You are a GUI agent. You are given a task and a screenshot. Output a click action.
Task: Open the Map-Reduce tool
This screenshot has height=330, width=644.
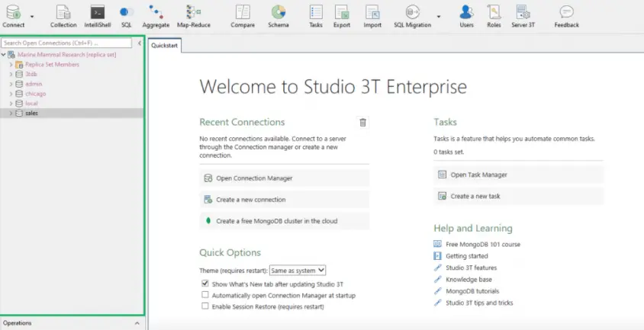[194, 16]
